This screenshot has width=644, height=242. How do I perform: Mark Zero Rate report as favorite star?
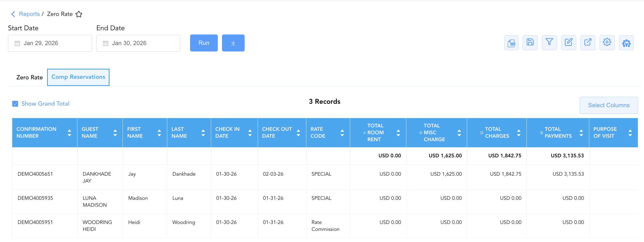[79, 14]
